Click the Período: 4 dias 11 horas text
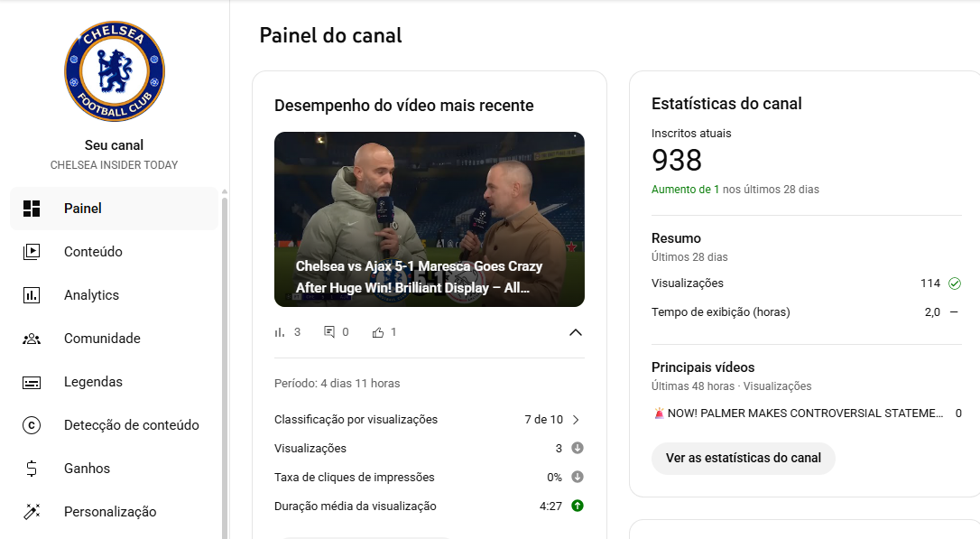The image size is (980, 539). (337, 384)
